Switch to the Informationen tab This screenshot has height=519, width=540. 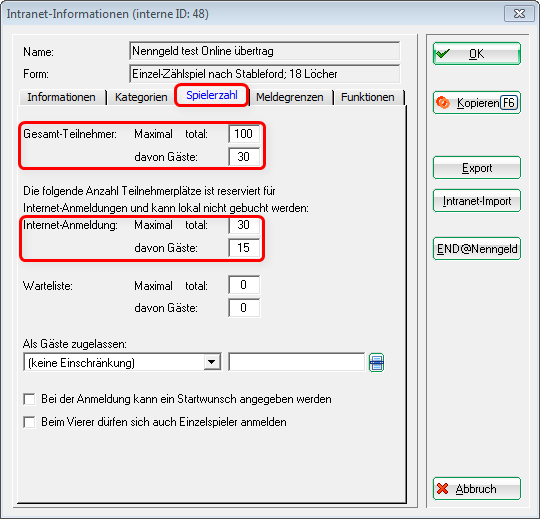[x=62, y=97]
